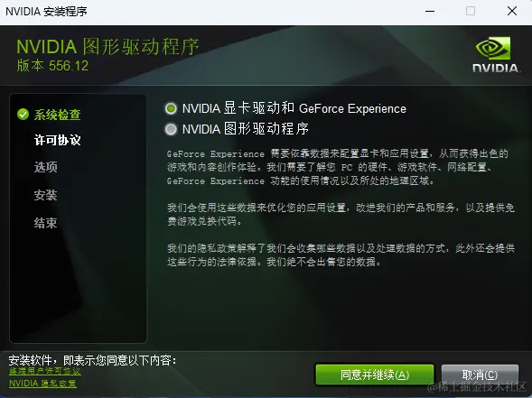Click the 安装 step in the sidebar
The width and height of the screenshot is (532, 398).
(45, 195)
